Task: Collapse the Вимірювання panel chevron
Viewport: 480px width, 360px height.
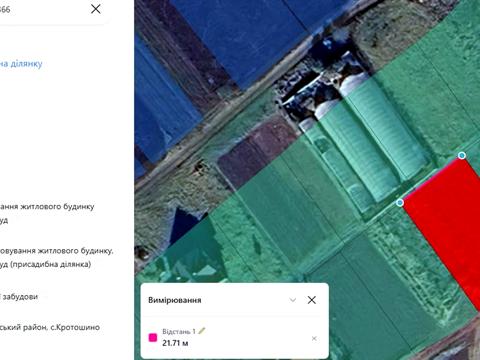Action: pyautogui.click(x=293, y=300)
